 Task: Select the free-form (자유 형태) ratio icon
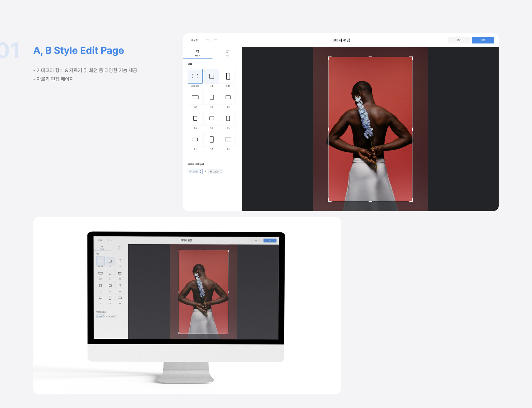click(x=195, y=76)
